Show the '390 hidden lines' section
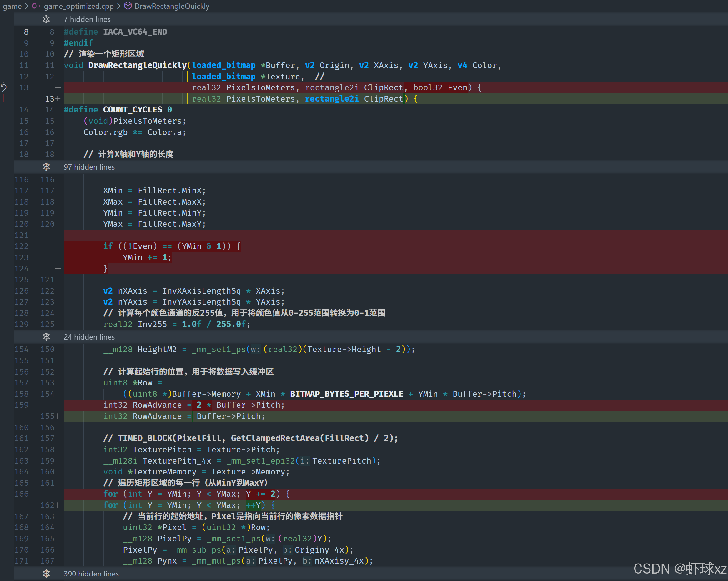The width and height of the screenshot is (728, 581). (x=91, y=574)
